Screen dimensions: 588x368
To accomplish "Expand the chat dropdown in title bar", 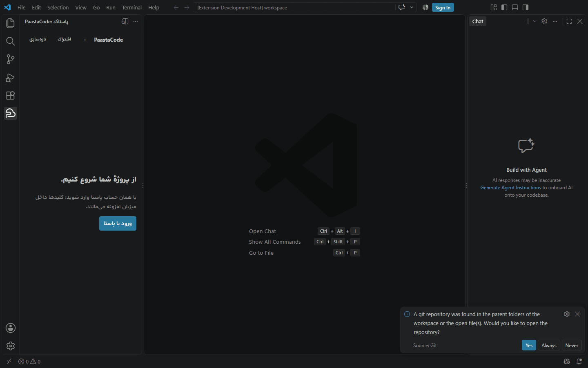I will point(412,7).
